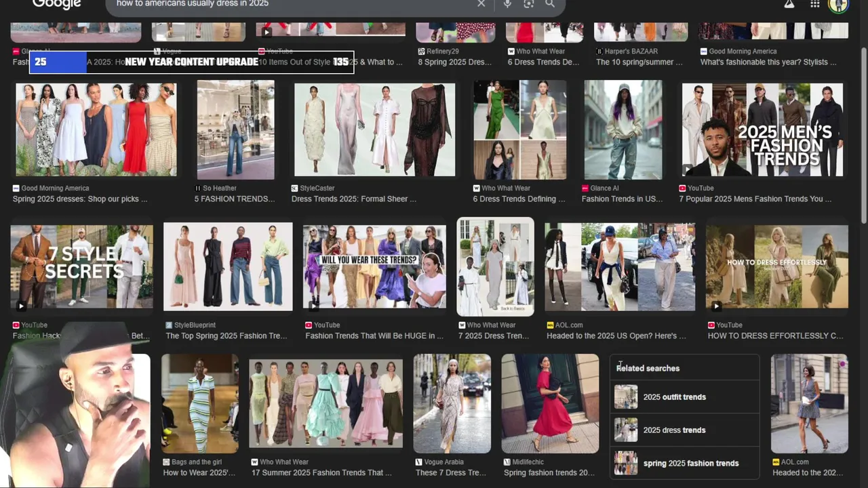Open the 2025 Men's Fashion Trends thumbnail
Screen dimensions: 868x488
coord(763,129)
